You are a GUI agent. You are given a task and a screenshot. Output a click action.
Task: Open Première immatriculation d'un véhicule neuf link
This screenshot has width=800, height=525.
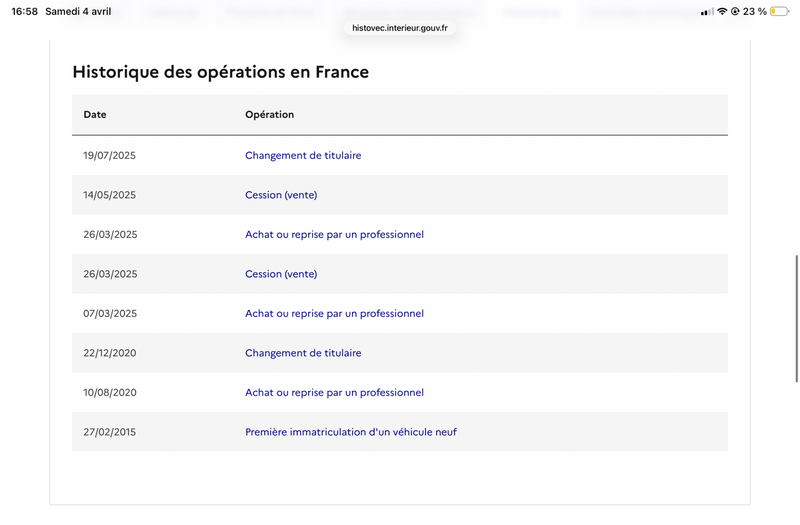tap(351, 432)
